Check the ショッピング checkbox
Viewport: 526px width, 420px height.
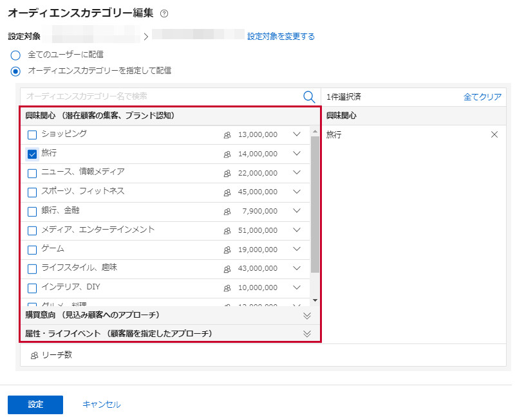click(32, 135)
